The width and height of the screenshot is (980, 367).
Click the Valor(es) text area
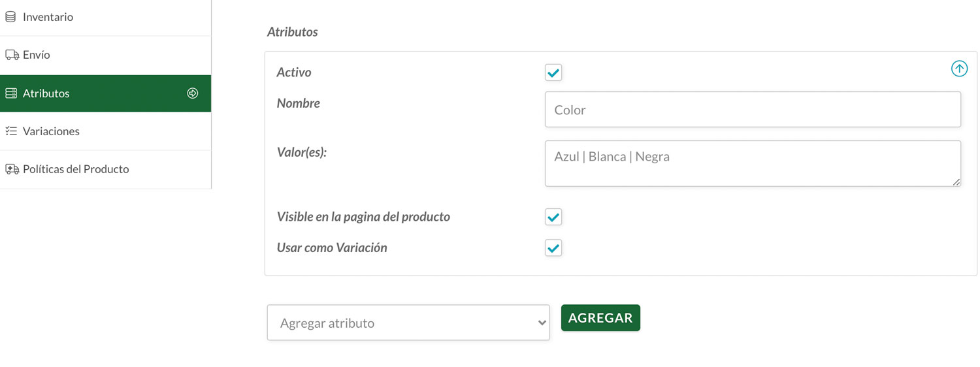pos(753,163)
